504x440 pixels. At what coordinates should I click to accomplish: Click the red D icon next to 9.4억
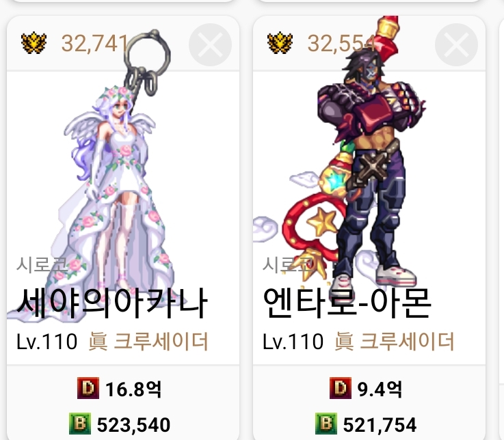click(x=340, y=388)
